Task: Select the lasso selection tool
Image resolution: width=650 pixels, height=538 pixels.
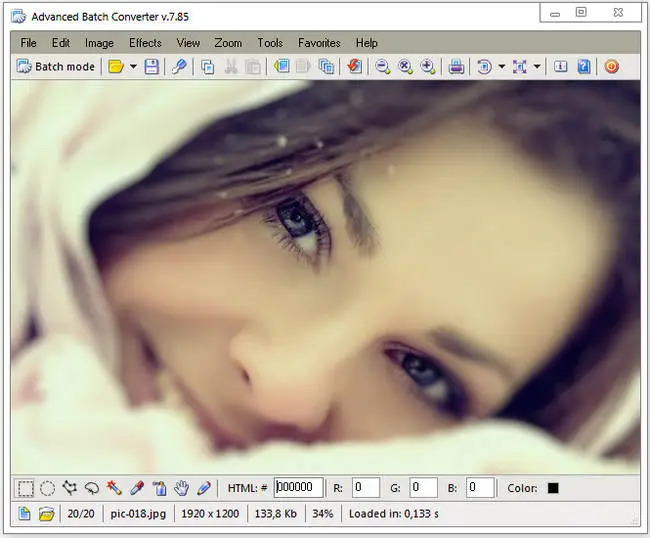Action: [91, 488]
